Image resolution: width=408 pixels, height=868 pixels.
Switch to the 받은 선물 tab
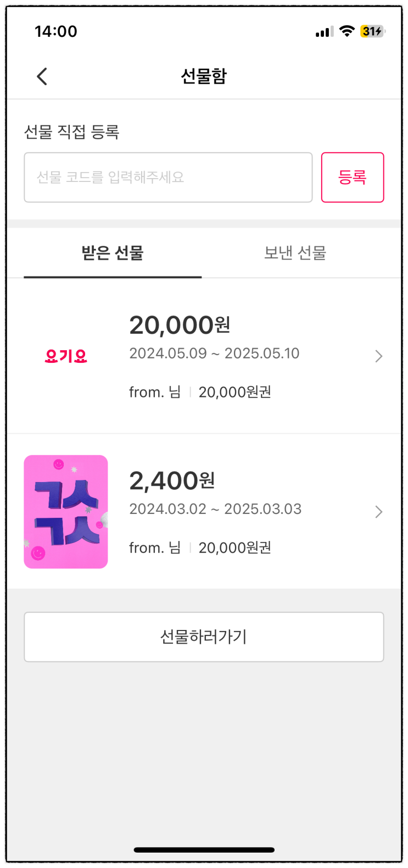tap(113, 253)
